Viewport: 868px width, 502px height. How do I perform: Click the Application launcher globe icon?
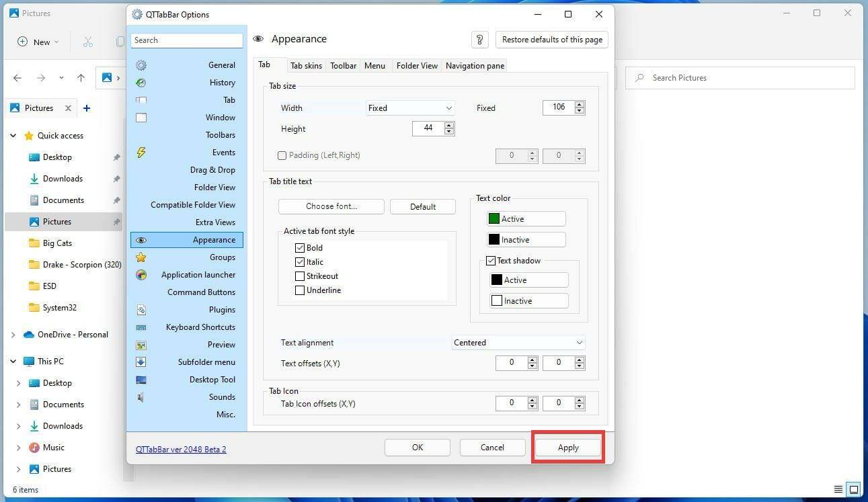(x=141, y=275)
